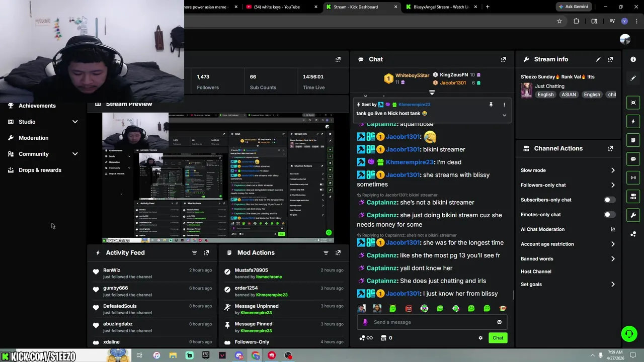
Task: Open the info icon in right sidebar
Action: pyautogui.click(x=633, y=59)
